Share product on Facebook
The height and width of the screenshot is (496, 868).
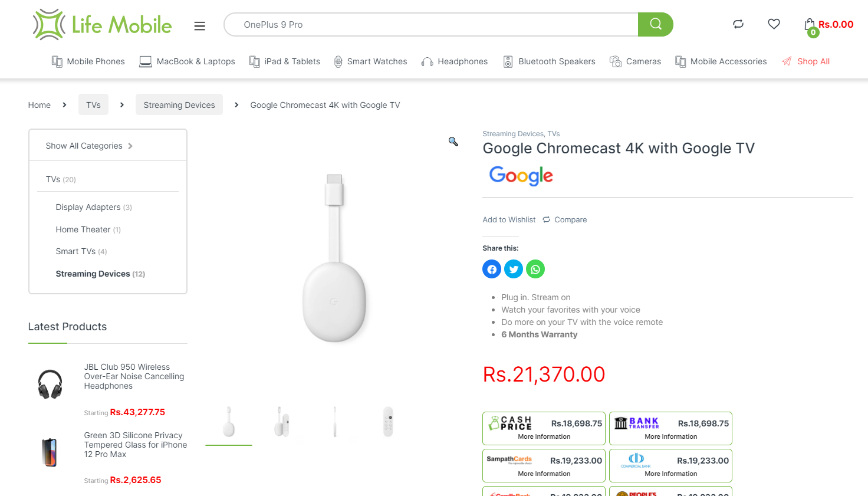pos(492,269)
